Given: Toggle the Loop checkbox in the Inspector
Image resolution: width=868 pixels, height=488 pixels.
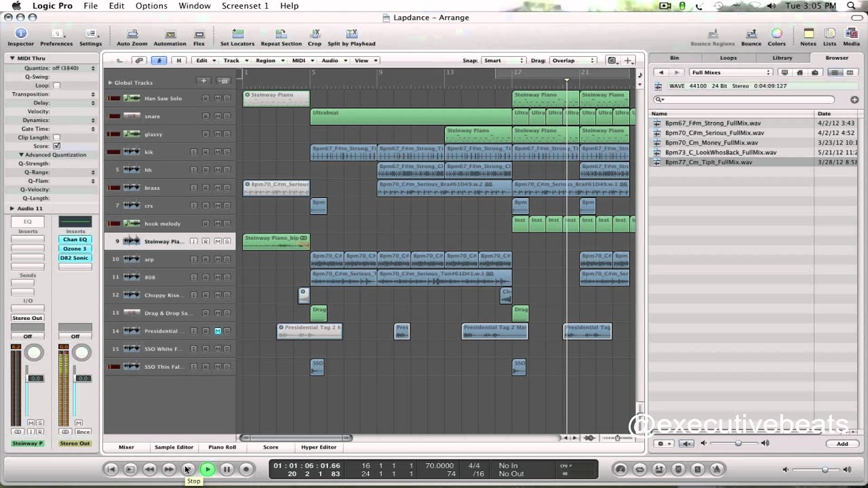Looking at the screenshot, I should [56, 85].
